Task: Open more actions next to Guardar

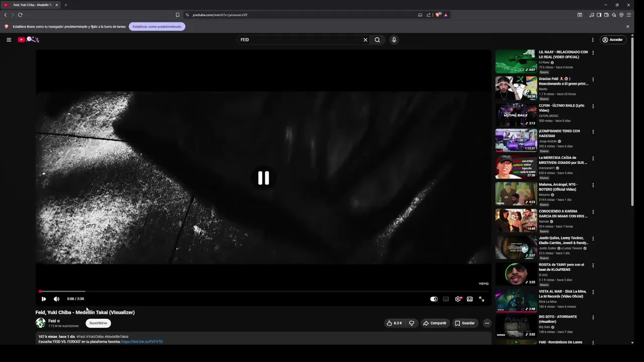Action: (x=487, y=323)
